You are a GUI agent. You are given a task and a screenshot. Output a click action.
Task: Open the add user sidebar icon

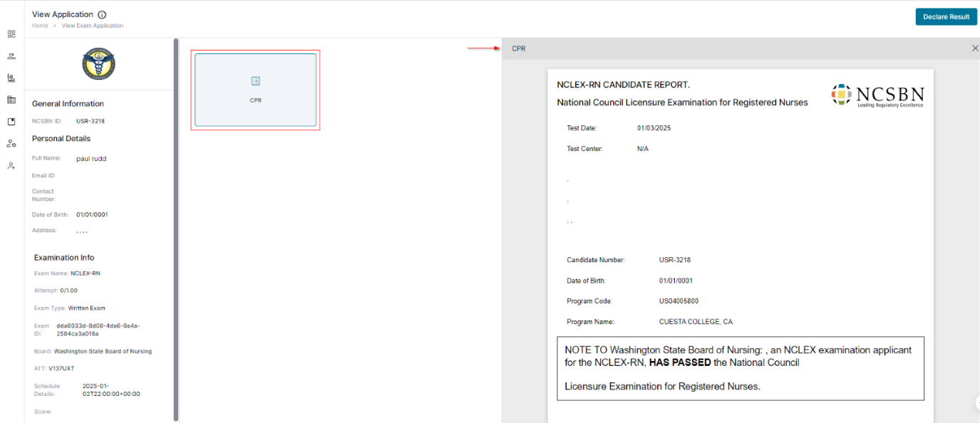[x=11, y=165]
